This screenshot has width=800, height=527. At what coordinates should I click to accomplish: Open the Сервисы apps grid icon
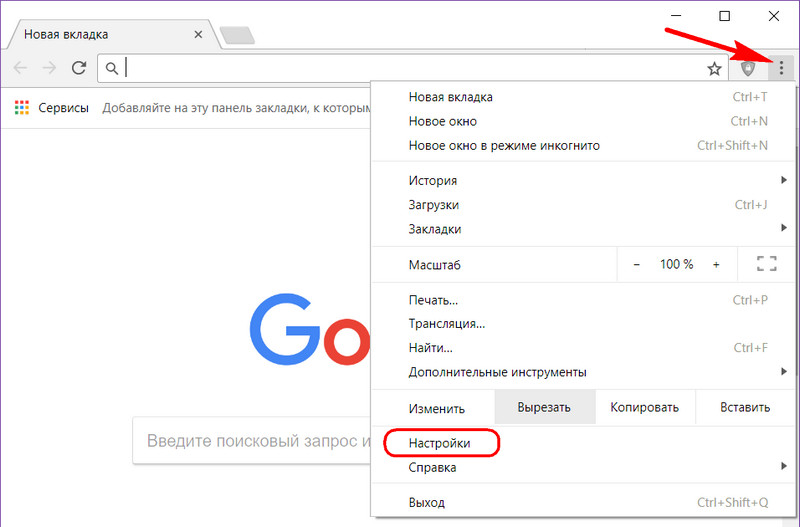pos(22,108)
